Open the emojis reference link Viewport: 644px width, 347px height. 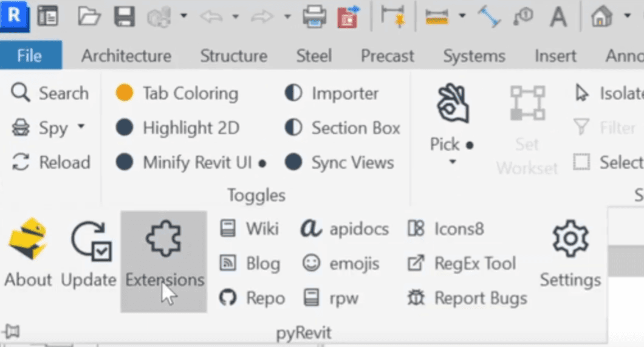(340, 263)
